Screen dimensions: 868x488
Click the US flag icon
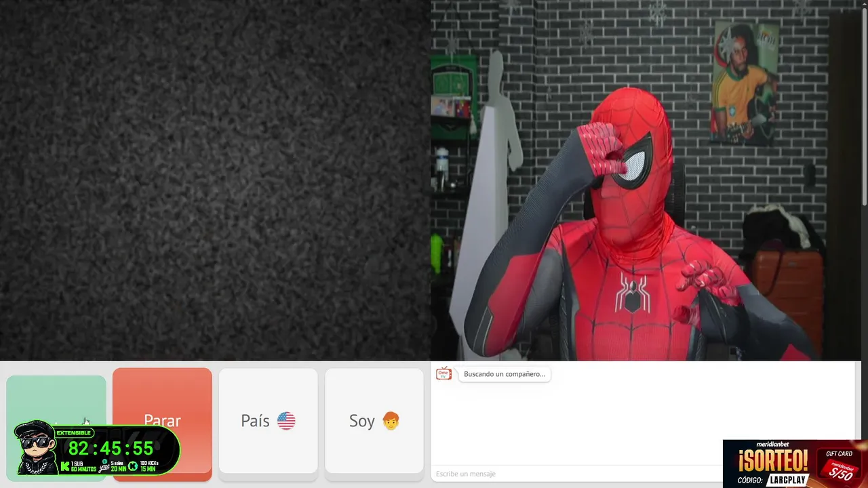[286, 421]
